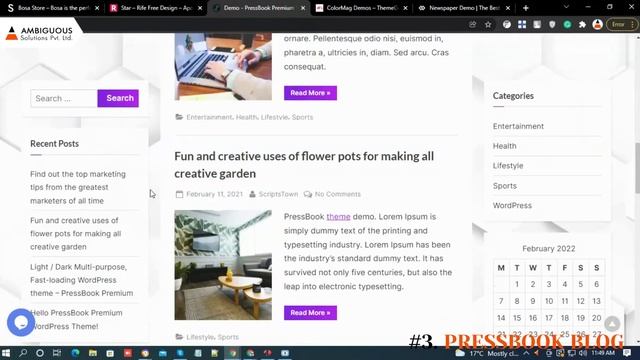Open the flower pots post title

[x=304, y=164]
